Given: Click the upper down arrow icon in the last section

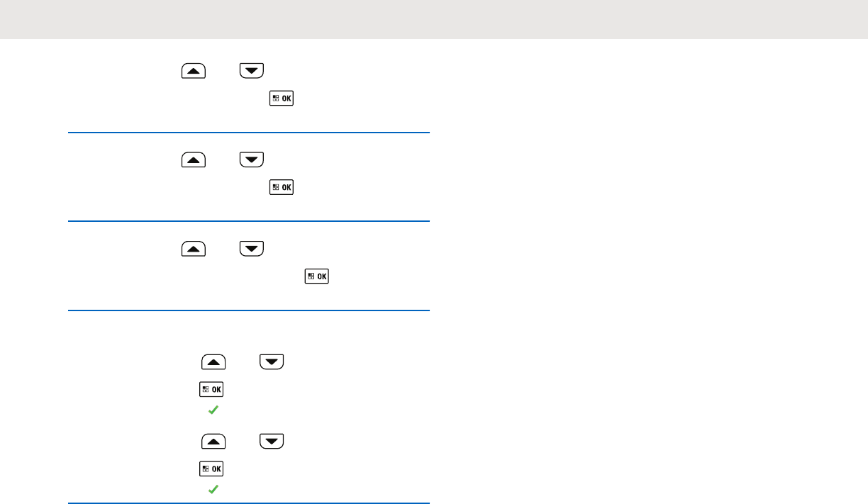Looking at the screenshot, I should coord(272,362).
